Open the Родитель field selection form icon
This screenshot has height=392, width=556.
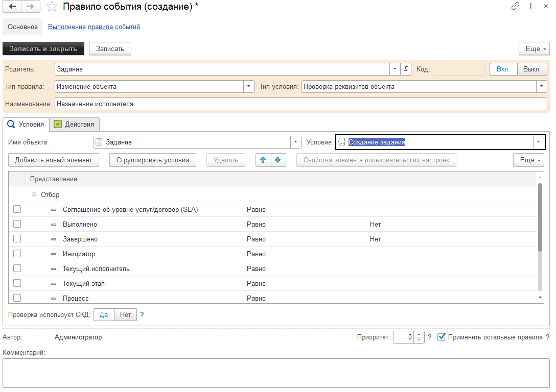(x=406, y=69)
